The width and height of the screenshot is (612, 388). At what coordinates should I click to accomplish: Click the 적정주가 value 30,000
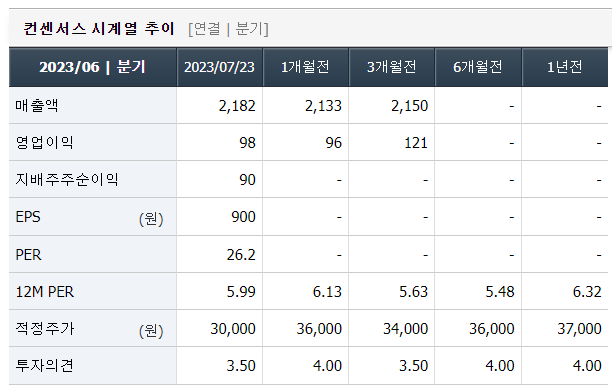tap(233, 329)
